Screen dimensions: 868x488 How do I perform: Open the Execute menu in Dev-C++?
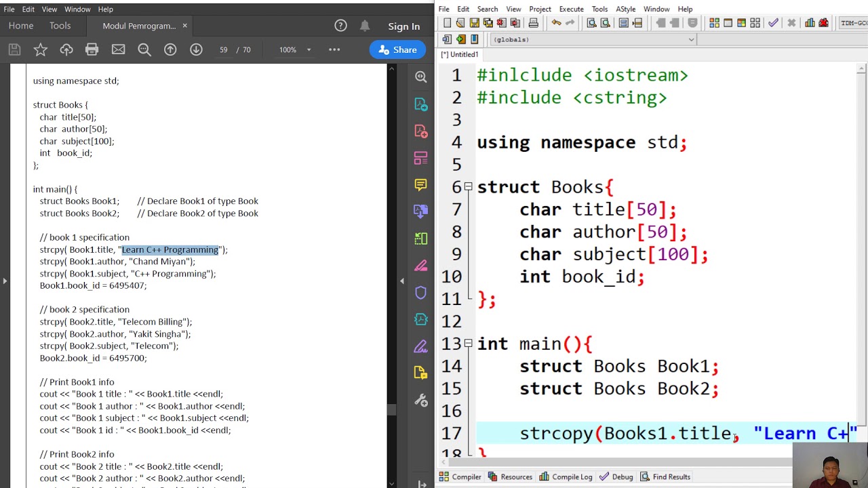571,9
